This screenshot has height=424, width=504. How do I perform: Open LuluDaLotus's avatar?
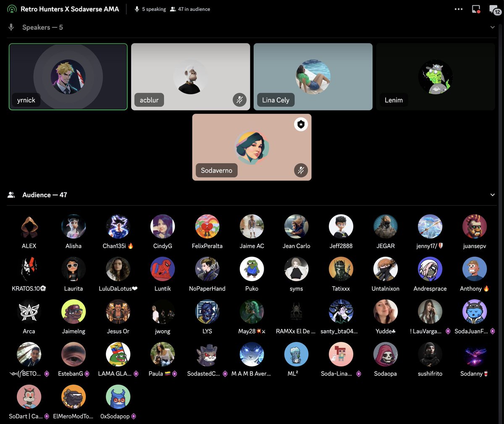click(x=118, y=269)
